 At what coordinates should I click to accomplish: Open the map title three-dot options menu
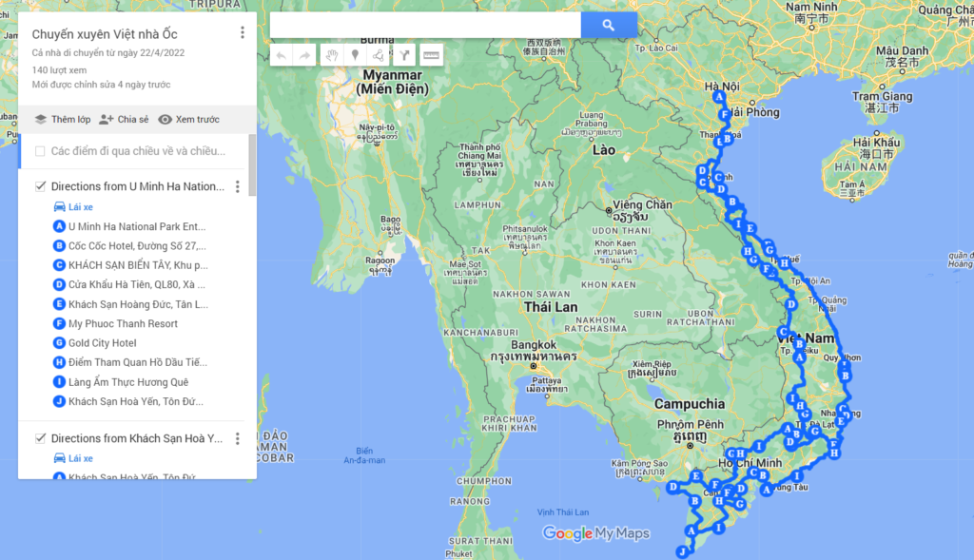pos(243,33)
